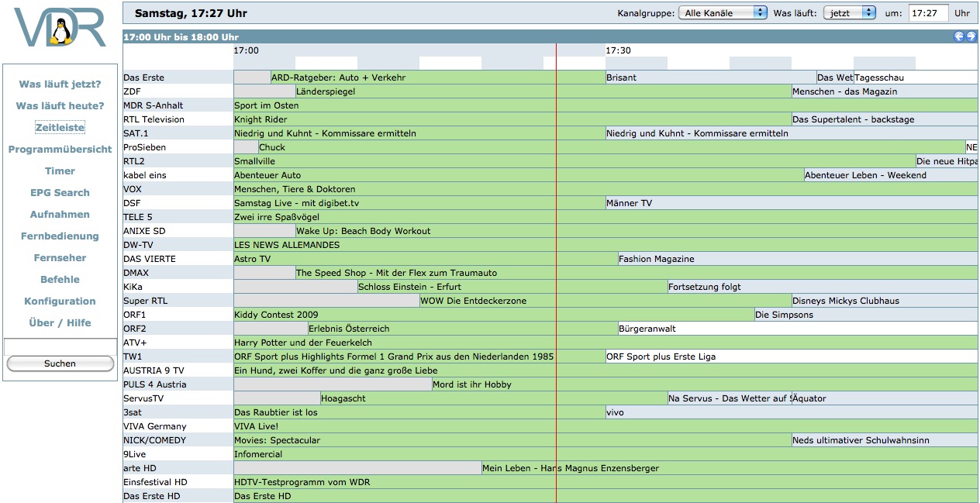Open the Kanalgruppe dropdown

[x=723, y=13]
